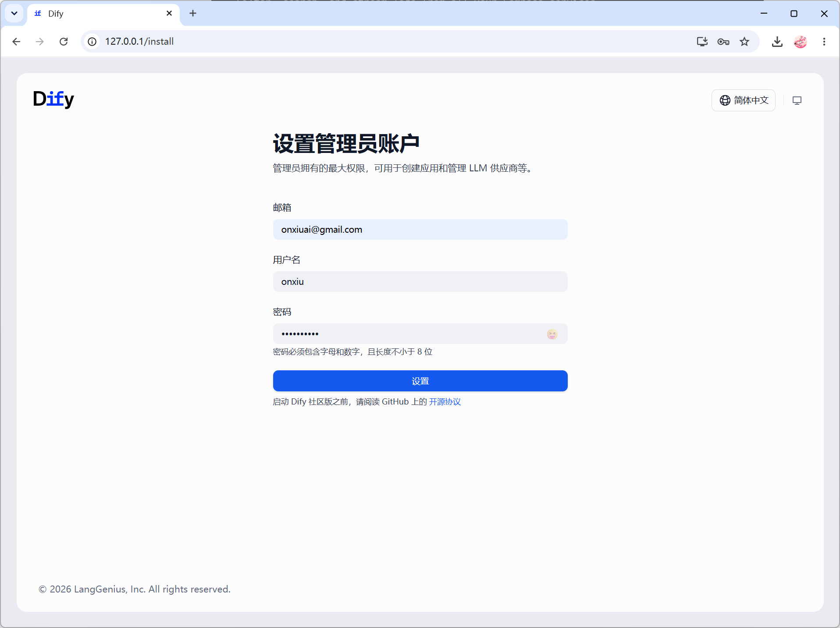Install app icon in address bar

point(702,42)
